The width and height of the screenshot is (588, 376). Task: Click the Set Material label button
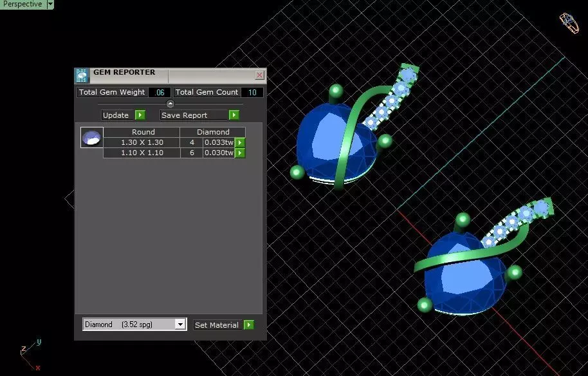(x=218, y=325)
